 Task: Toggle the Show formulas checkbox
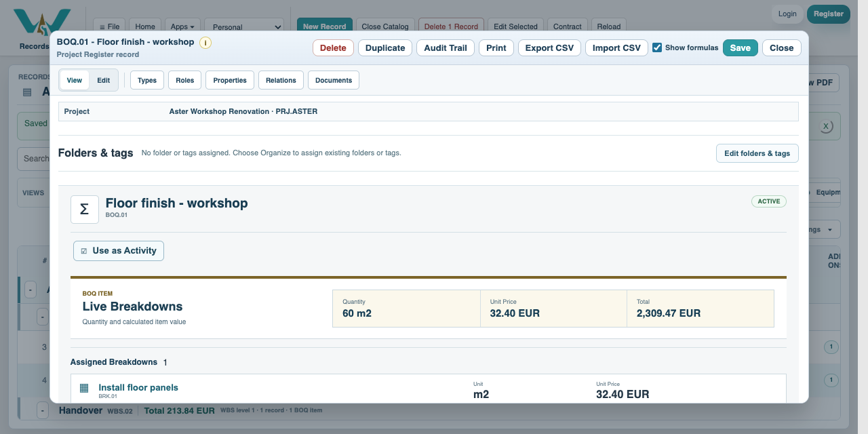pyautogui.click(x=657, y=47)
